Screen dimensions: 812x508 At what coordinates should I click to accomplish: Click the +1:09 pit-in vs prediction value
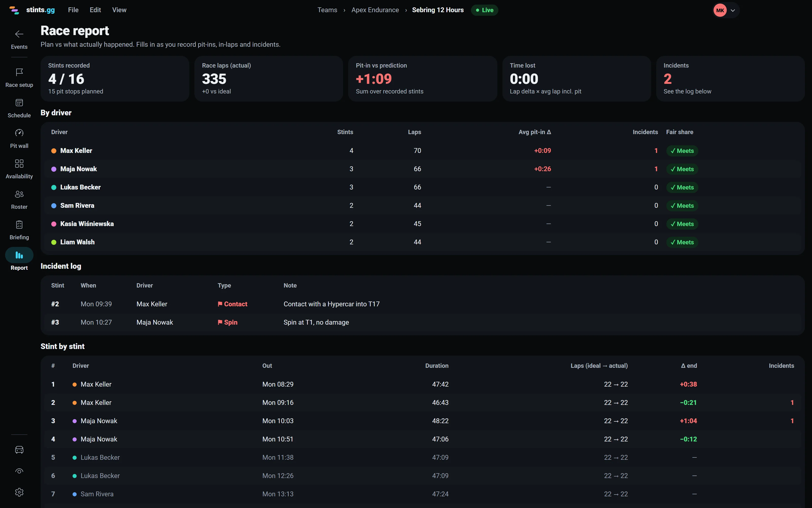[374, 79]
